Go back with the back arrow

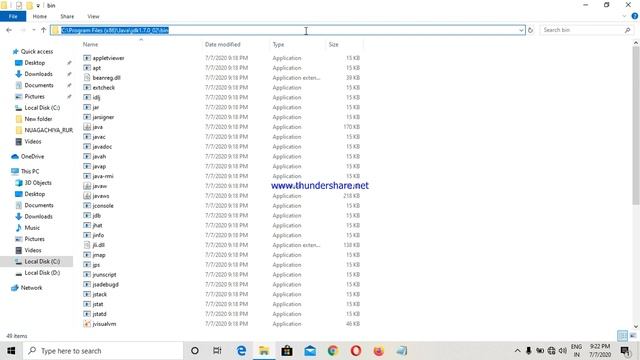9,30
